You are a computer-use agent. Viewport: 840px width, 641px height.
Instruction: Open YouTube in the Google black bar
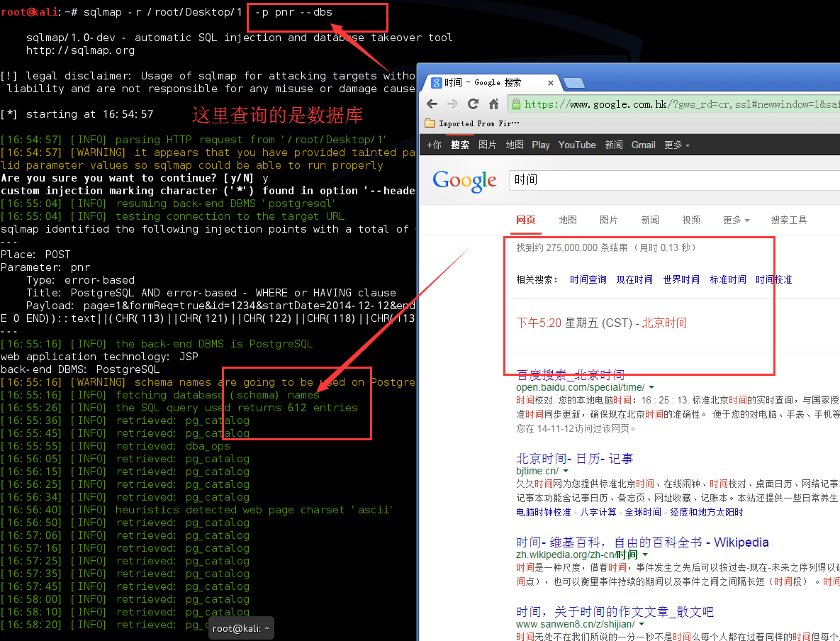tap(577, 145)
